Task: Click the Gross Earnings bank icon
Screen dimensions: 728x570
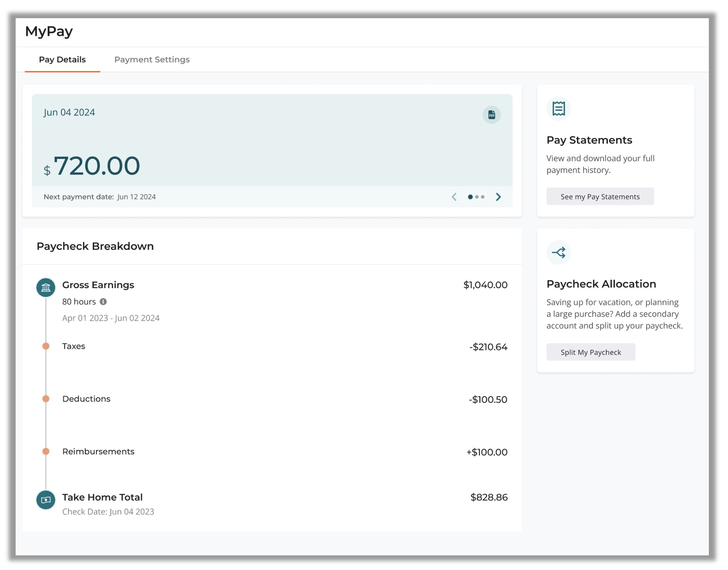Action: tap(46, 288)
